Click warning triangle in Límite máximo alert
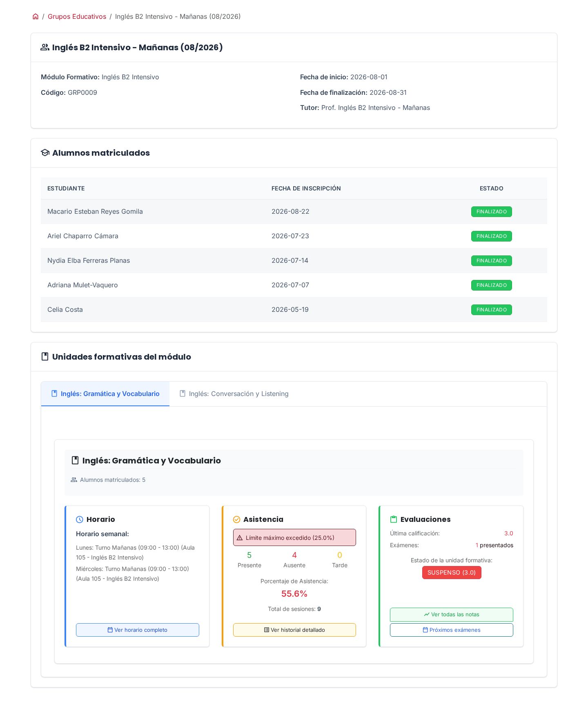This screenshot has width=588, height=707. click(240, 538)
